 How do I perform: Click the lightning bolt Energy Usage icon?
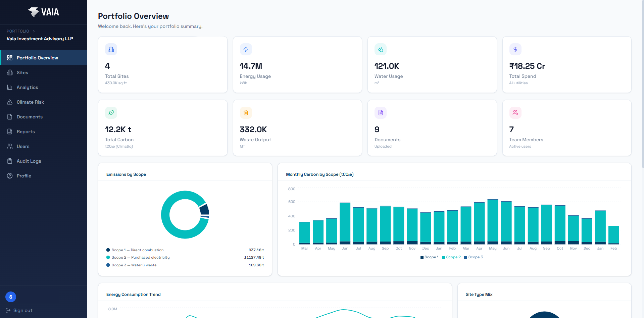(x=246, y=49)
